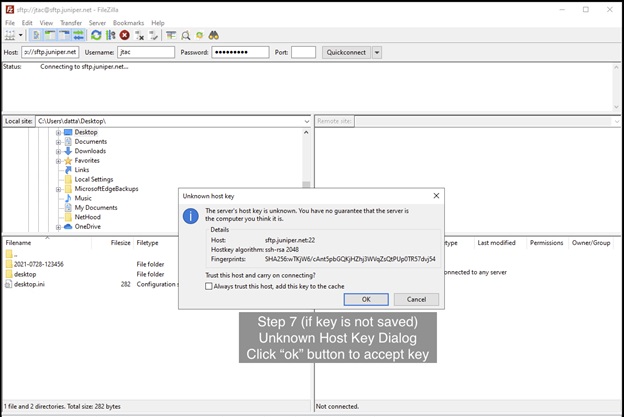Open the directory listing filters dialog
Image resolution: width=624 pixels, height=417 pixels.
tap(171, 35)
